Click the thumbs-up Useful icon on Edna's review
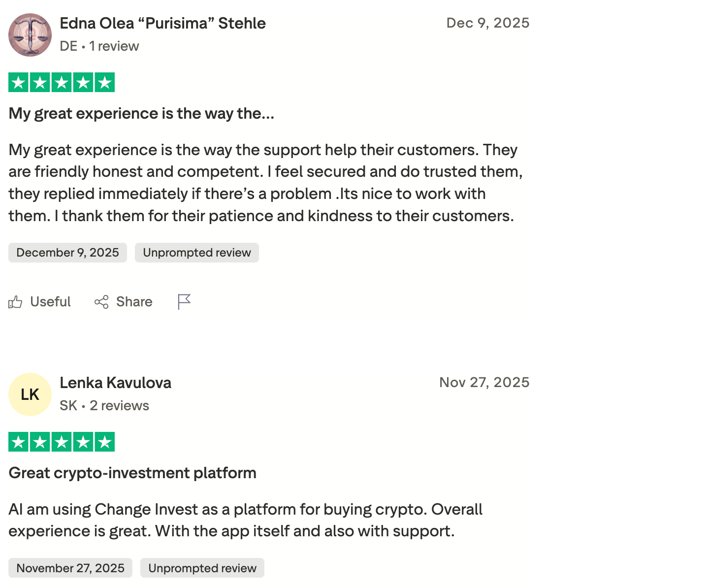Viewport: 707px width, 588px height. [15, 302]
